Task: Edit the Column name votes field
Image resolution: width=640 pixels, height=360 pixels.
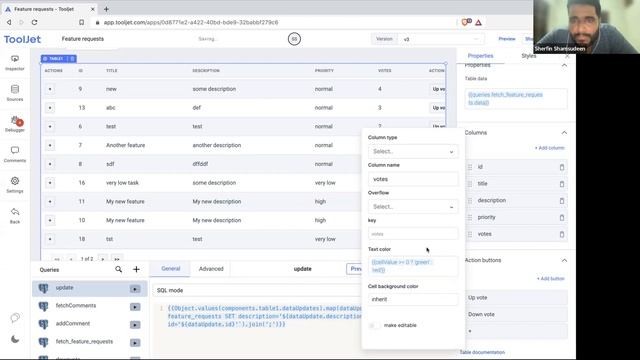Action: click(x=413, y=179)
